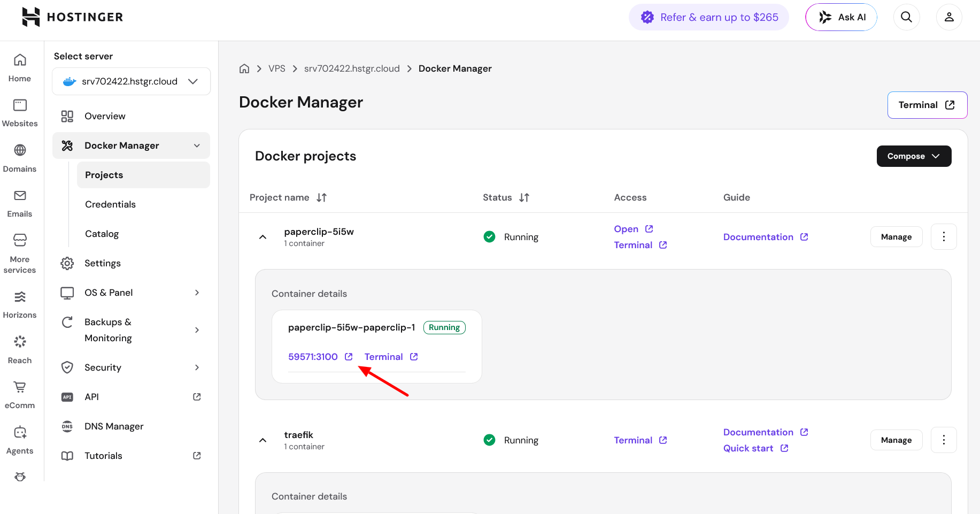Screen dimensions: 980x514
Task: Click Project name column header
Action: (280, 197)
